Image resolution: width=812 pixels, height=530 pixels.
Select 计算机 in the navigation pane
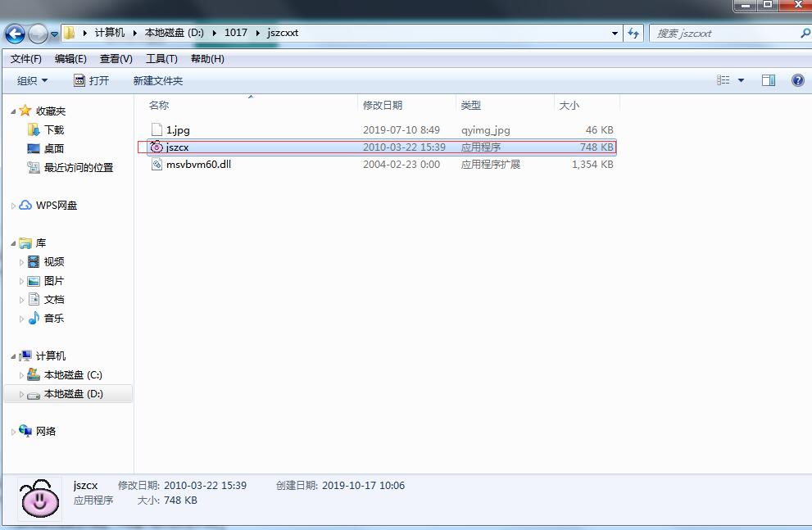click(x=50, y=356)
